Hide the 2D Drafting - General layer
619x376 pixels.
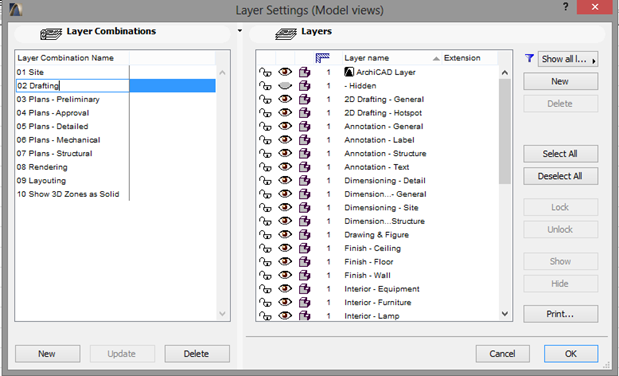pyautogui.click(x=285, y=99)
